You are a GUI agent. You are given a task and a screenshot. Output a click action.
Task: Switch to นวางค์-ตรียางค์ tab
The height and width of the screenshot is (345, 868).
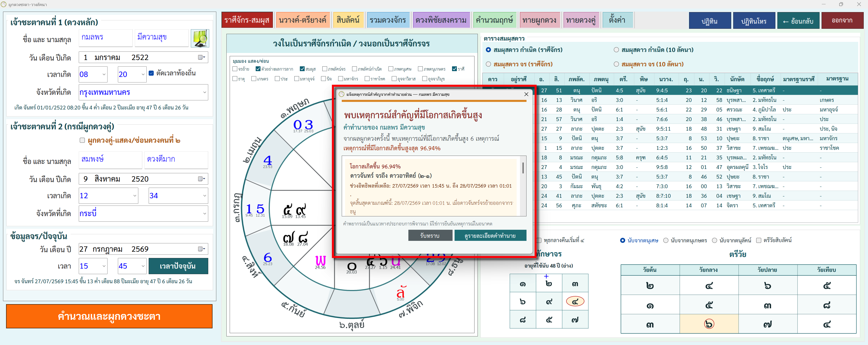tap(303, 20)
